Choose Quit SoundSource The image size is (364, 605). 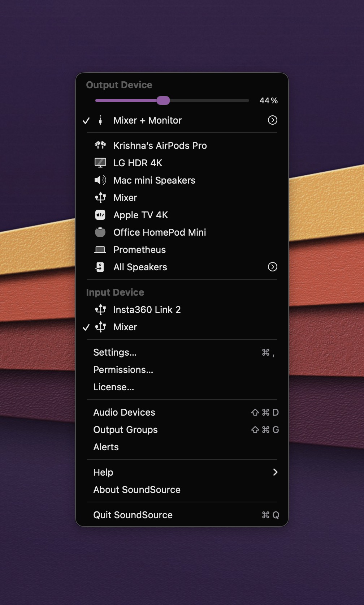pyautogui.click(x=133, y=515)
